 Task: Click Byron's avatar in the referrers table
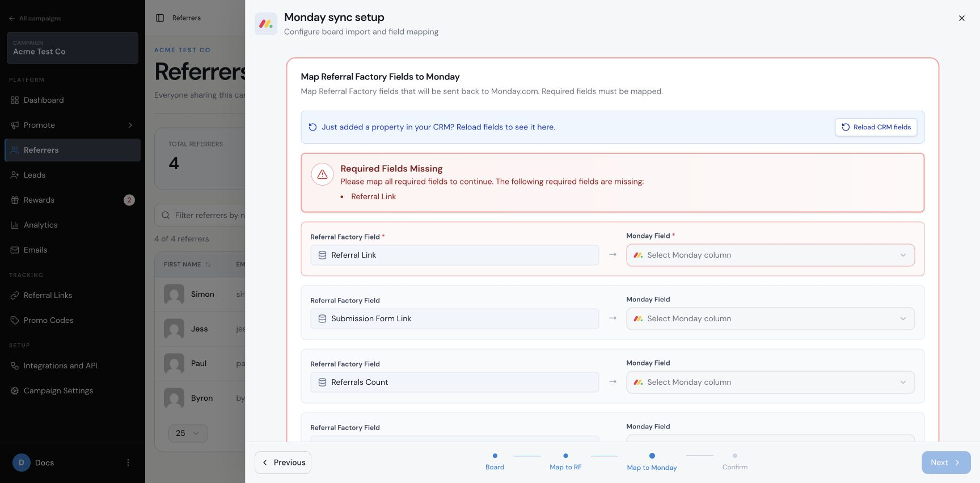coord(174,398)
